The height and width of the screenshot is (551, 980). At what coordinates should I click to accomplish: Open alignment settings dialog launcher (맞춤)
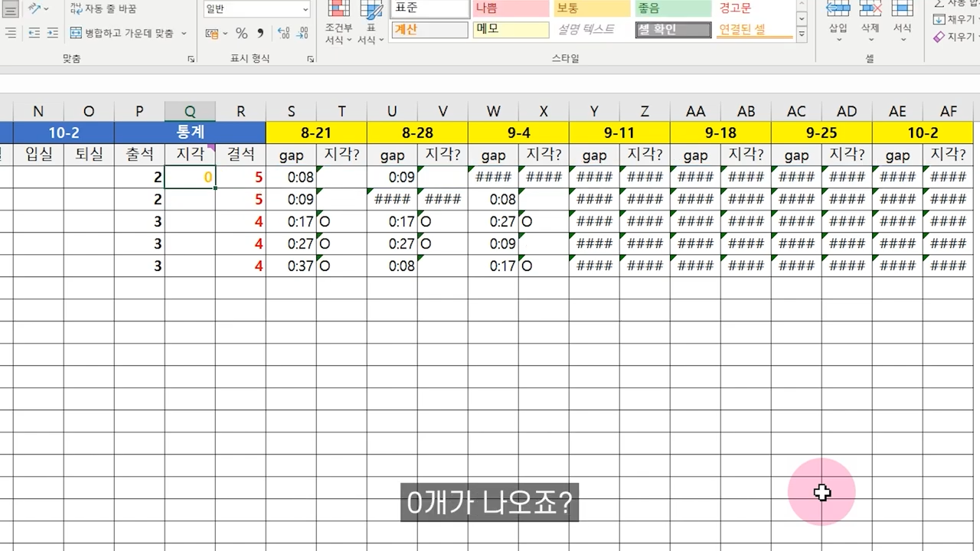[190, 59]
